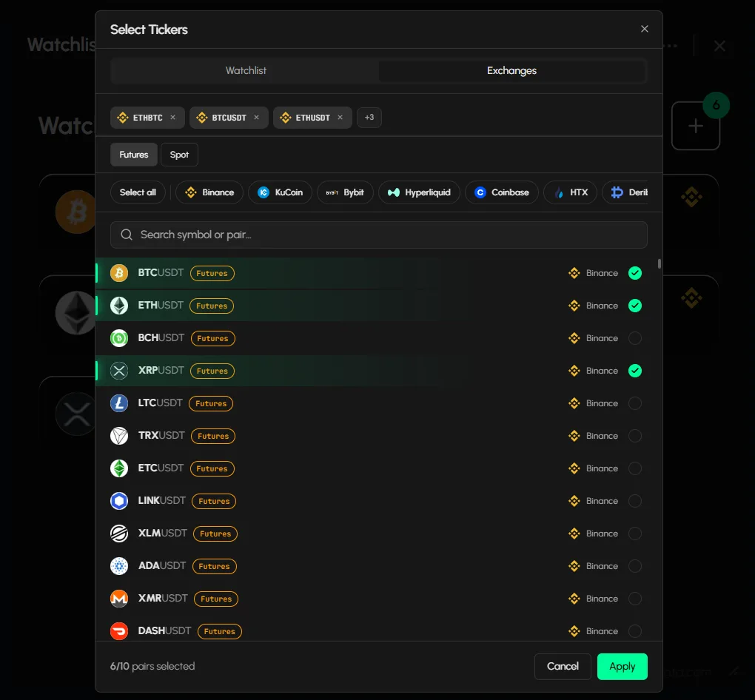Click the close X in the background Watchlist panel
755x700 pixels.
(719, 46)
